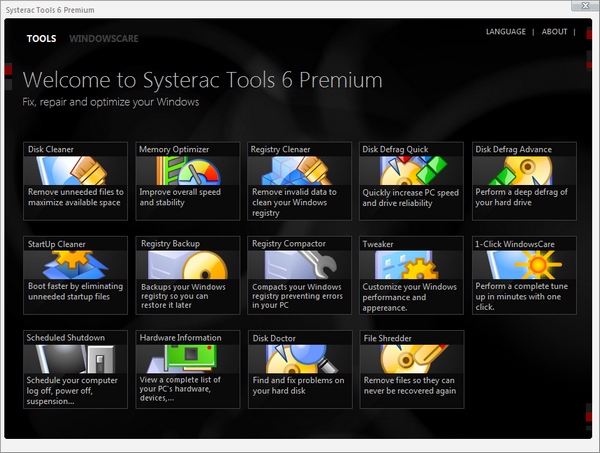The width and height of the screenshot is (600, 453).
Task: Launch the StartUp Cleaner tool
Action: [x=75, y=264]
